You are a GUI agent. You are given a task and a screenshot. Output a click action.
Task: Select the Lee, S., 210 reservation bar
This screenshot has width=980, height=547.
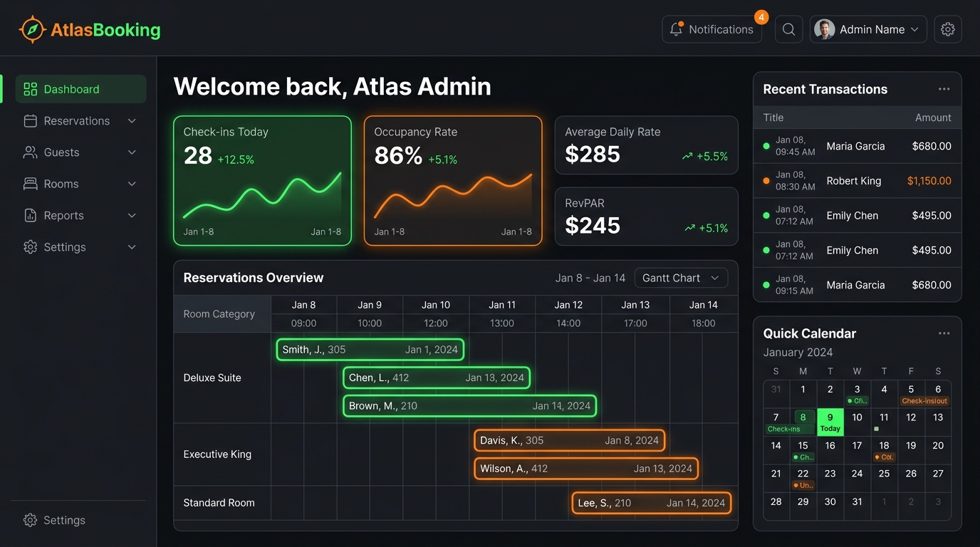652,503
